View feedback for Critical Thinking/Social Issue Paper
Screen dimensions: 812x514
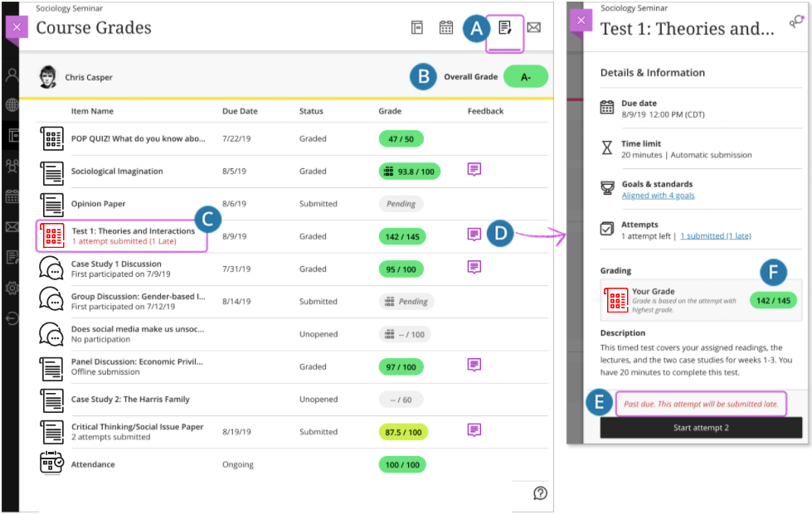pos(474,430)
